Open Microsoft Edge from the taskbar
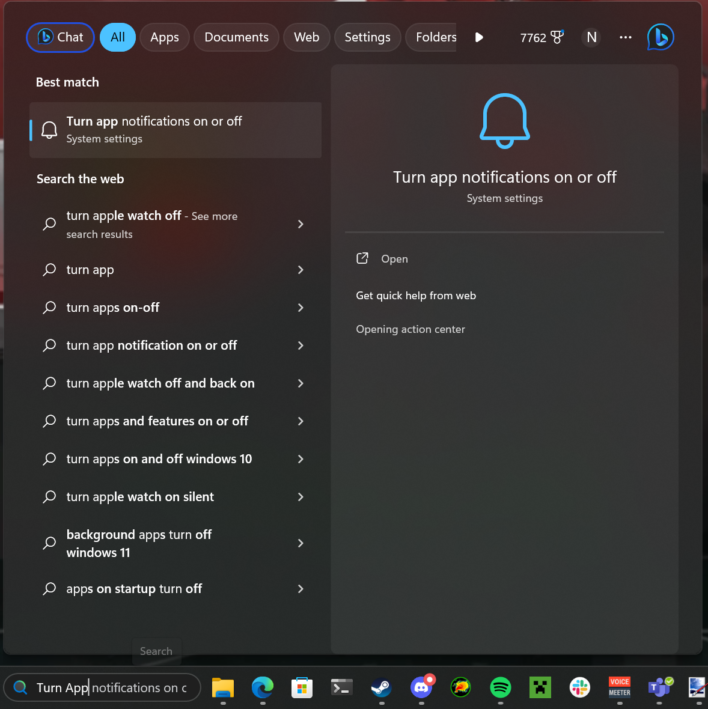708x709 pixels. point(263,688)
